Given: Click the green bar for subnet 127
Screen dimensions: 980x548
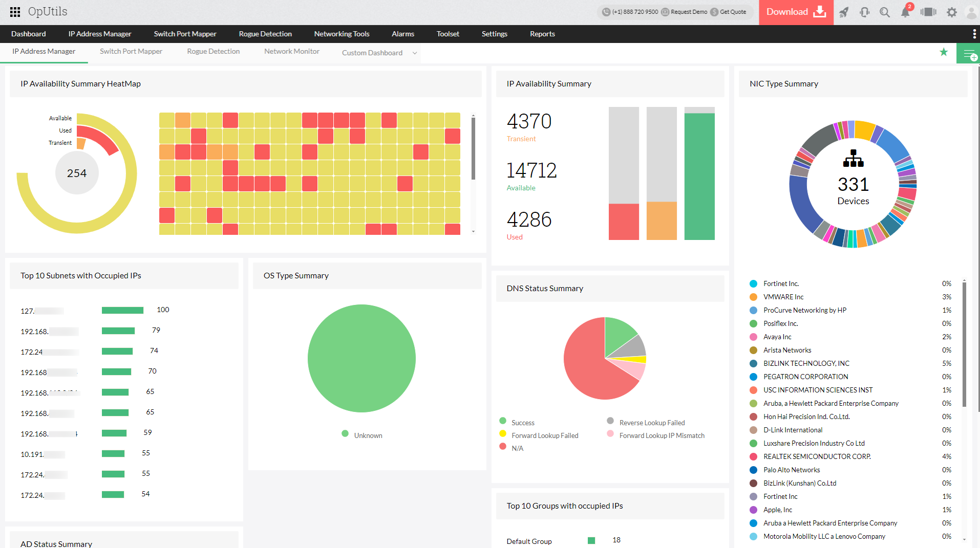Looking at the screenshot, I should coord(122,310).
